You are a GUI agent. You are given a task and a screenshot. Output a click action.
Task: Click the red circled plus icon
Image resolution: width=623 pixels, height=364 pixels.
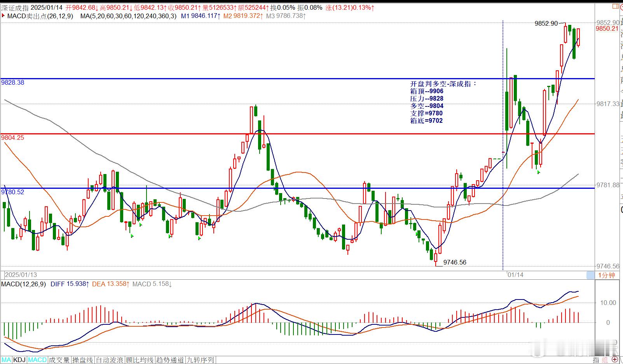coord(615,360)
